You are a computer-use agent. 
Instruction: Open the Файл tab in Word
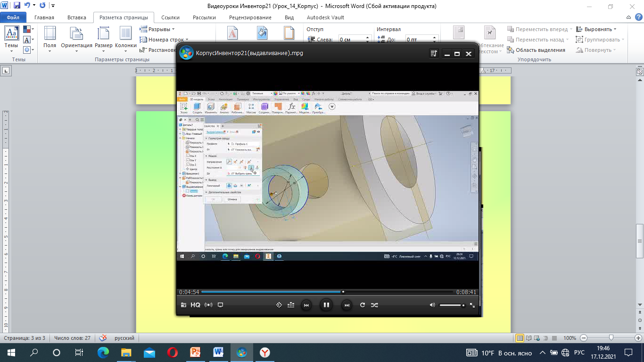tap(13, 17)
